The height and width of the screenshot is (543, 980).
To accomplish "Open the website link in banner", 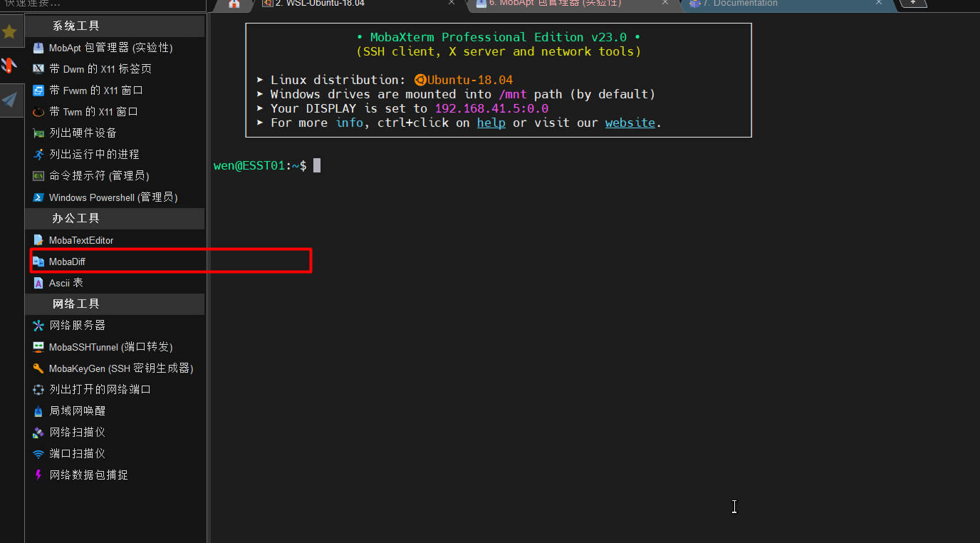I will tap(630, 123).
